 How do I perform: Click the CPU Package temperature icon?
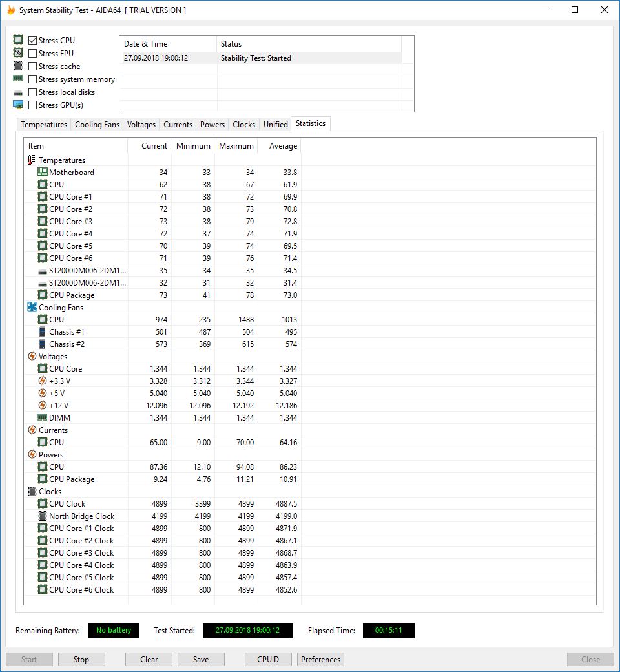[43, 295]
